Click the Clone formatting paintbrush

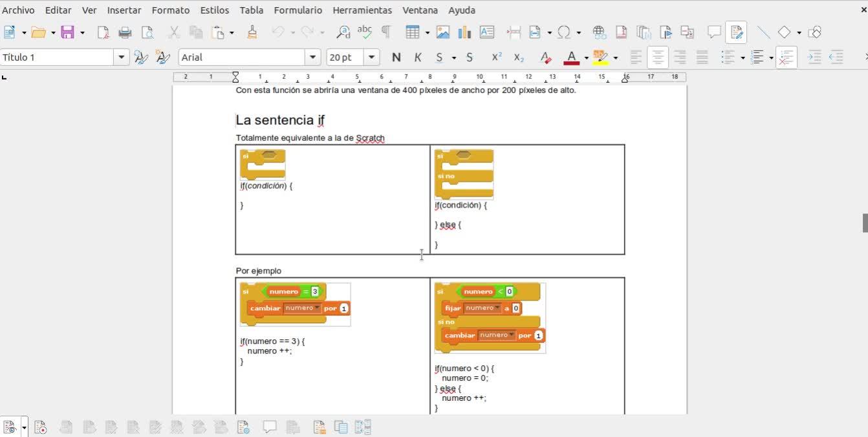tap(252, 32)
